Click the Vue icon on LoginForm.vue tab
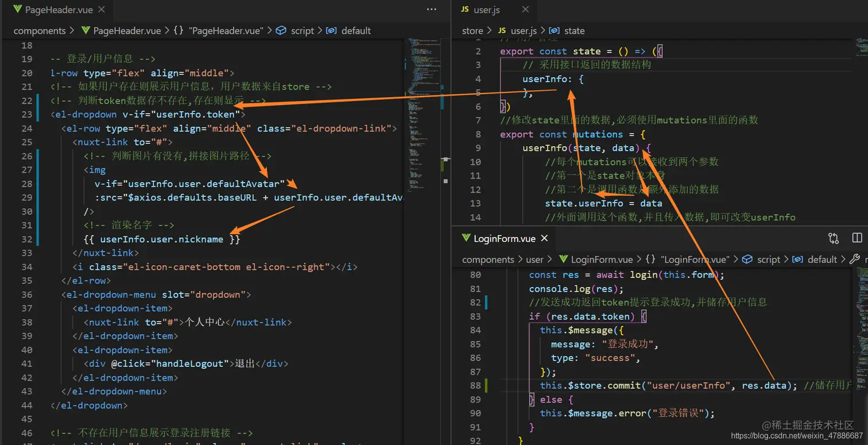Screen dimensions: 868x445 pos(465,238)
